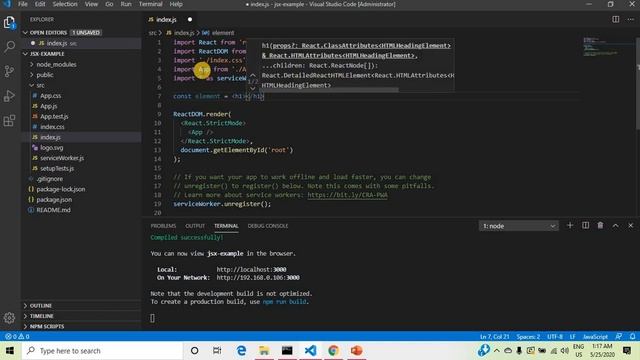The height and width of the screenshot is (360, 640).
Task: Expand the Timeline section
Action: pyautogui.click(x=41, y=316)
